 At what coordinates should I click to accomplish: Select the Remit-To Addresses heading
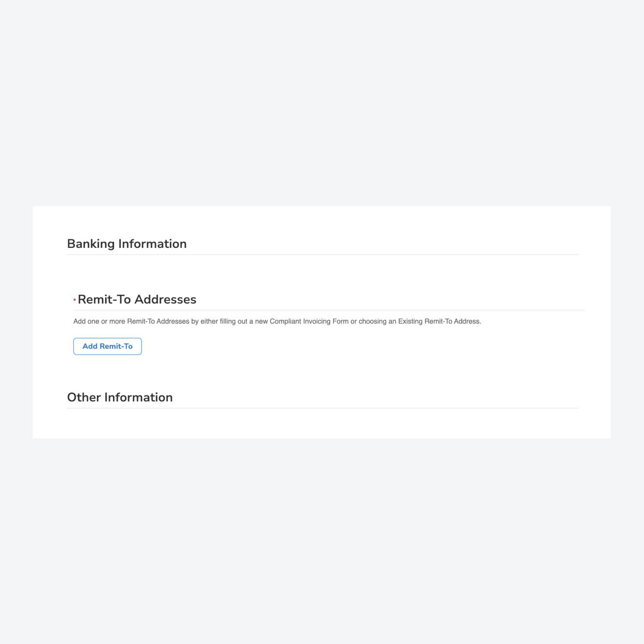pos(136,299)
